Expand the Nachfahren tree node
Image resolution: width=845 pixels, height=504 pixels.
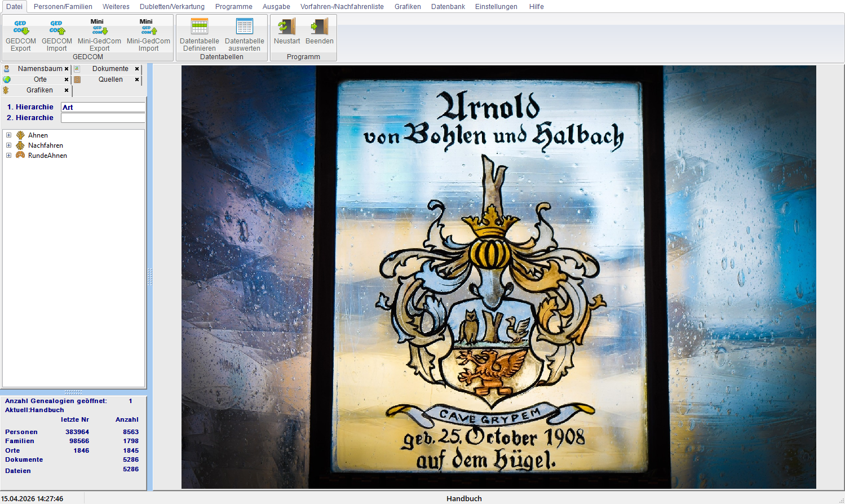pyautogui.click(x=8, y=145)
